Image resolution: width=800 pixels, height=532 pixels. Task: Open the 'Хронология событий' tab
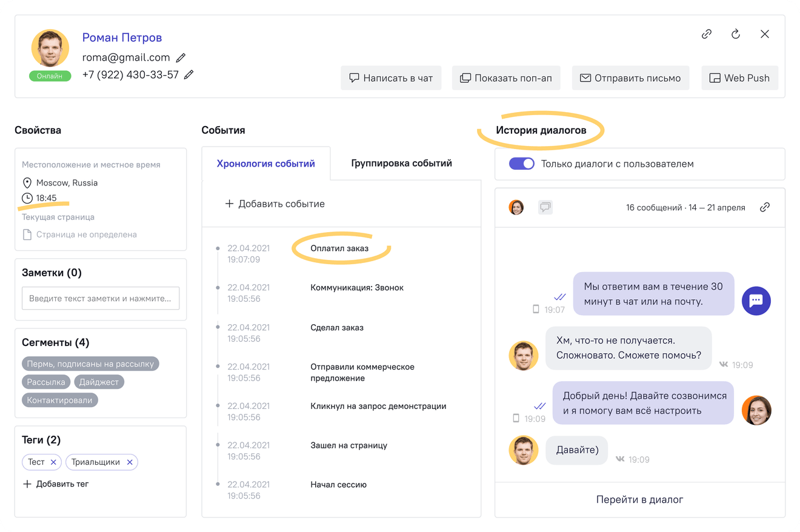265,163
